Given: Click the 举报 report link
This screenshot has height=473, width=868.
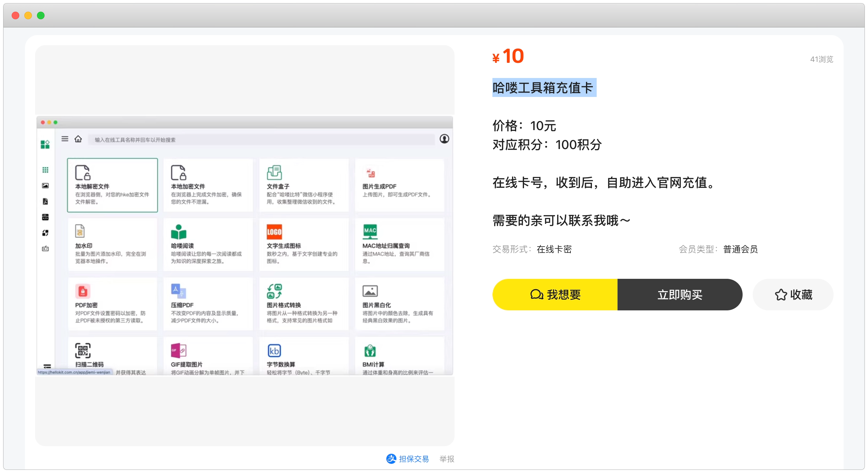Looking at the screenshot, I should (446, 458).
